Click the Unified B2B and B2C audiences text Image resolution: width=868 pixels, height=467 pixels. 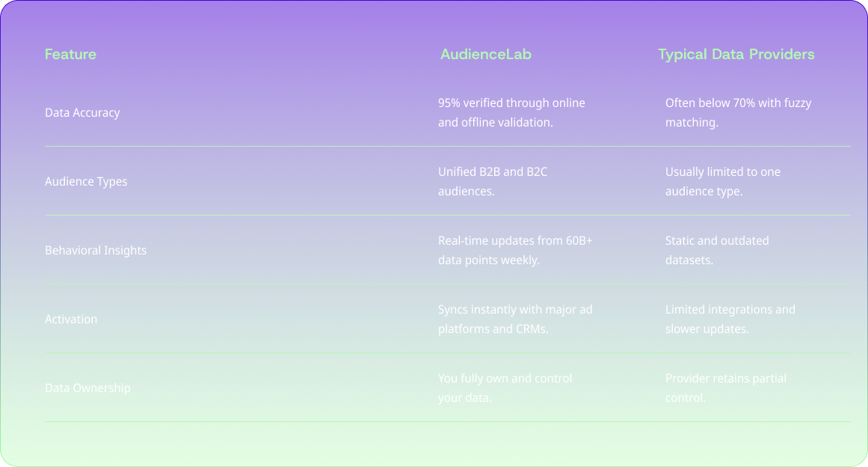[x=493, y=181]
